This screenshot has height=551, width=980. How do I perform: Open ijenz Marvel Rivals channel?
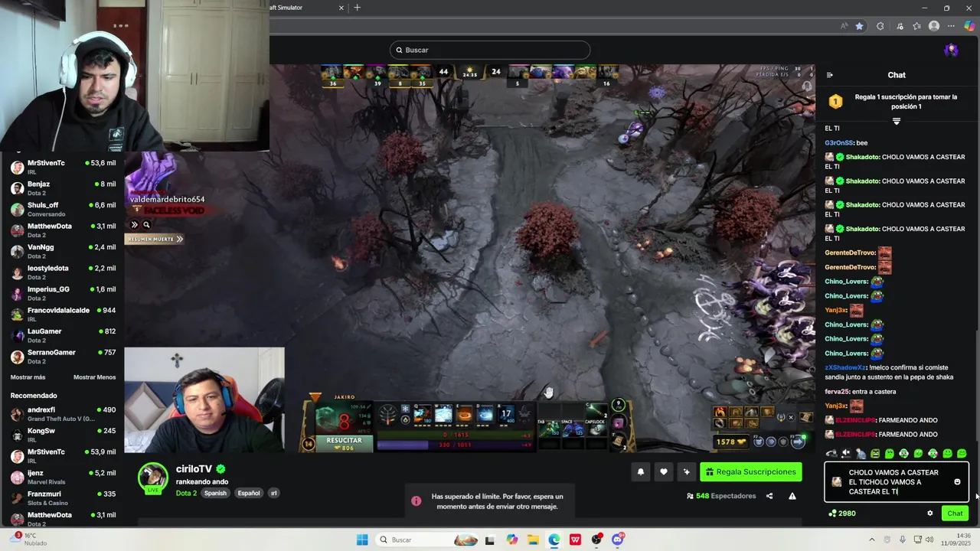[x=63, y=477]
